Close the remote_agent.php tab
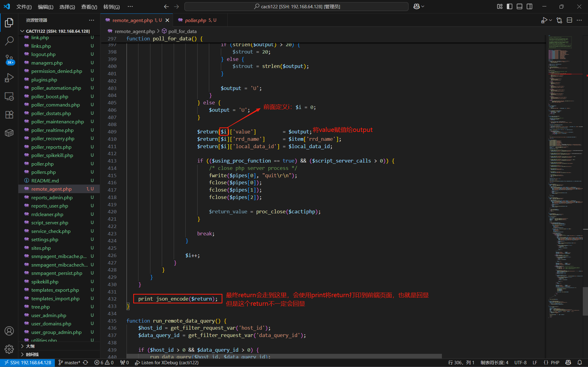The height and width of the screenshot is (367, 588). click(x=167, y=20)
